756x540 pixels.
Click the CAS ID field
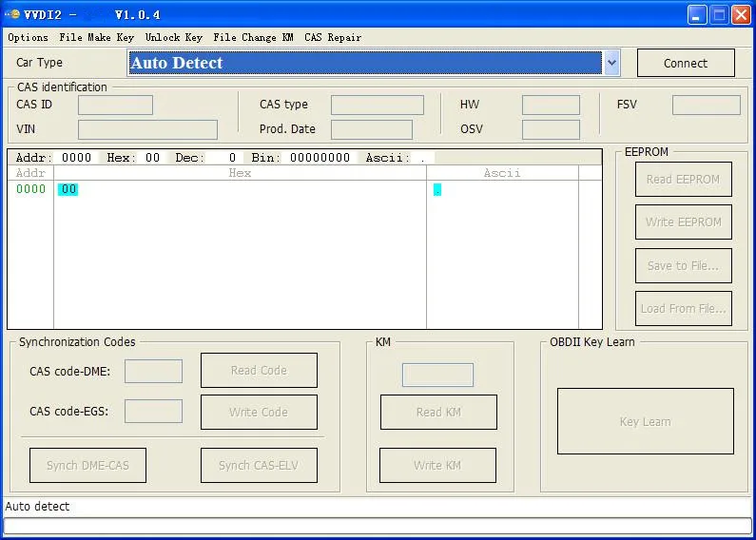[x=115, y=105]
